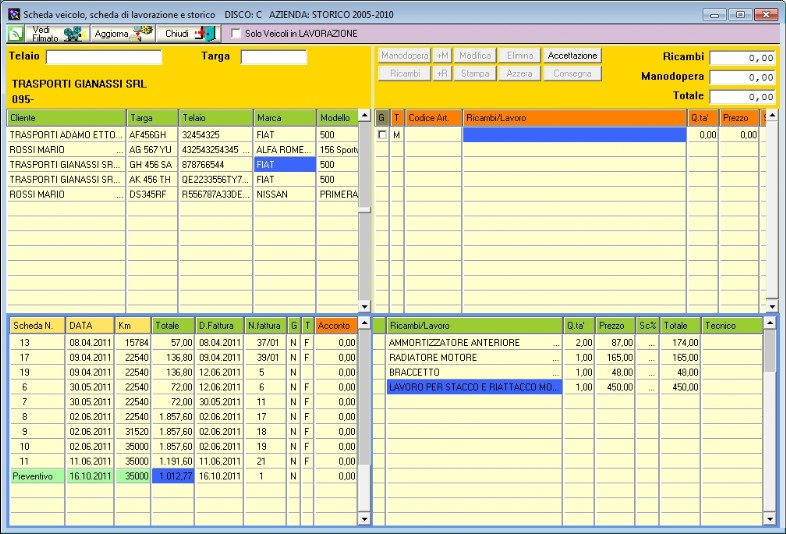Click the Ricambi button
Screen dimensions: 786x534
click(405, 74)
